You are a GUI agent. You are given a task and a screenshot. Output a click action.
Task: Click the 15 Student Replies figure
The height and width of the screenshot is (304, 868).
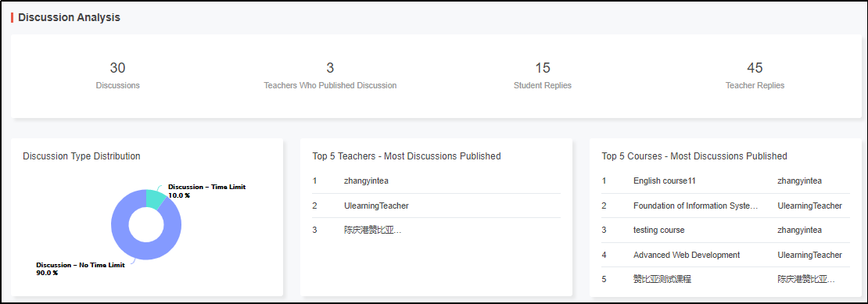(543, 75)
